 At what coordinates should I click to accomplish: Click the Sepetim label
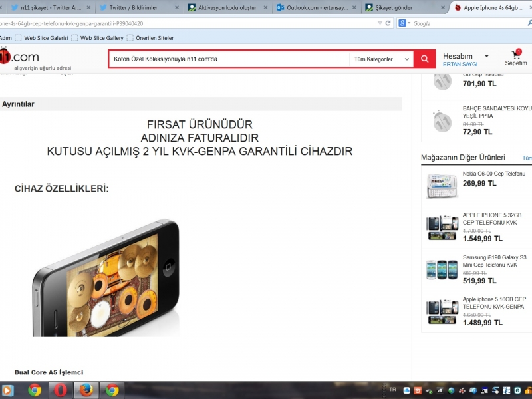(x=516, y=63)
